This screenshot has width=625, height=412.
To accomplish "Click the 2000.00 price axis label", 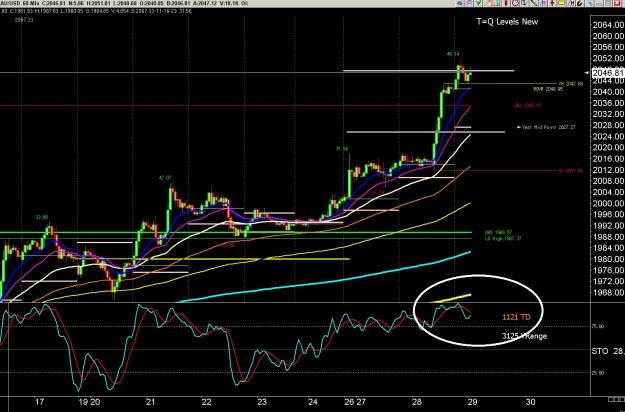I will tap(608, 203).
